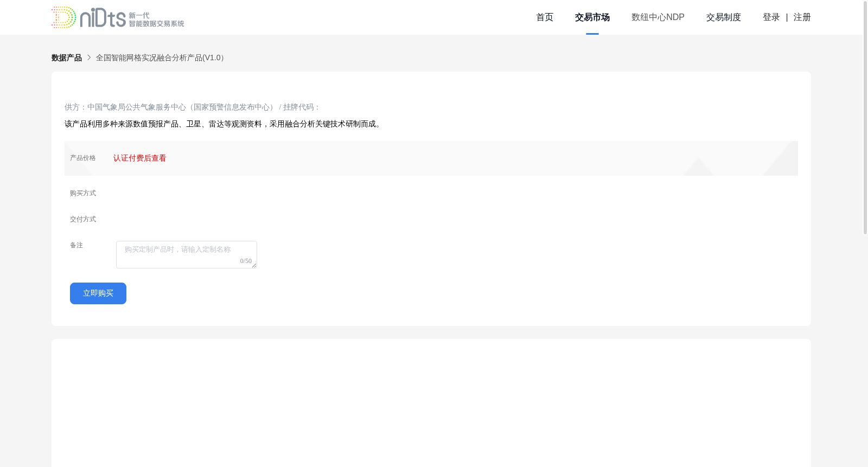Click the niDts logo
Image resolution: width=868 pixels, height=467 pixels.
pyautogui.click(x=118, y=17)
